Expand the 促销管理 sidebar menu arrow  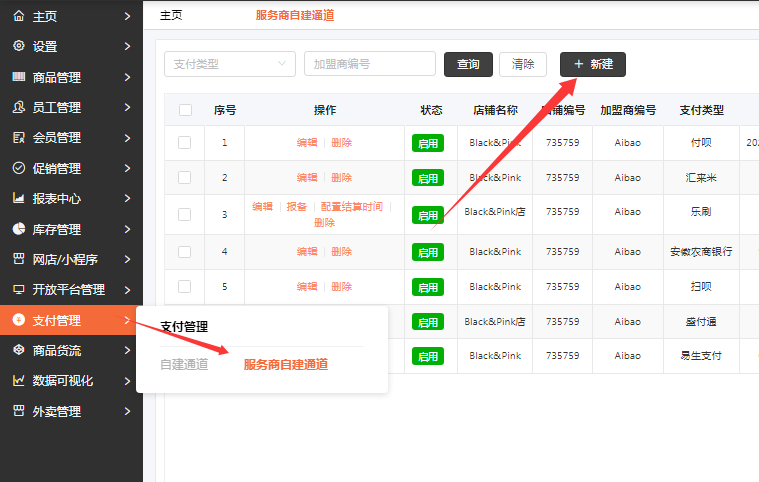tap(127, 168)
